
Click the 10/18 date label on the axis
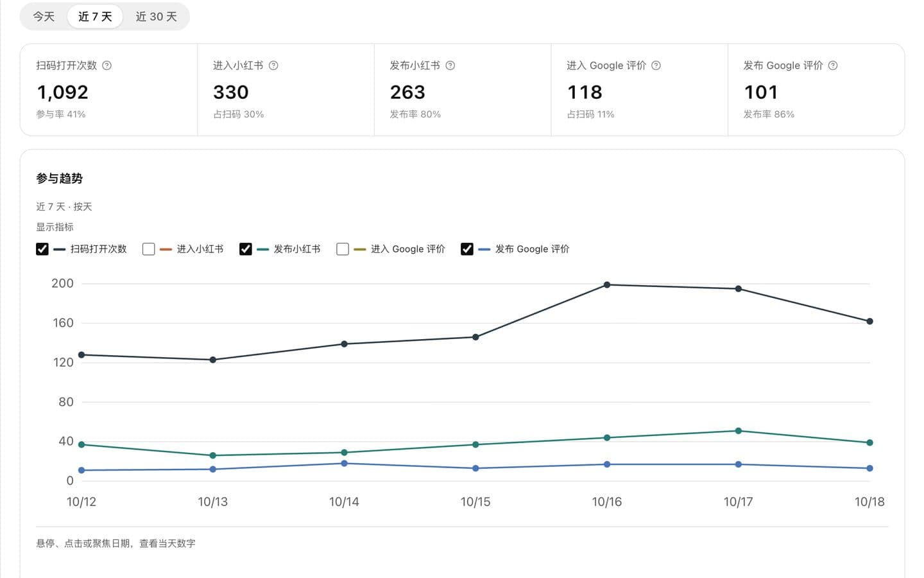[869, 502]
